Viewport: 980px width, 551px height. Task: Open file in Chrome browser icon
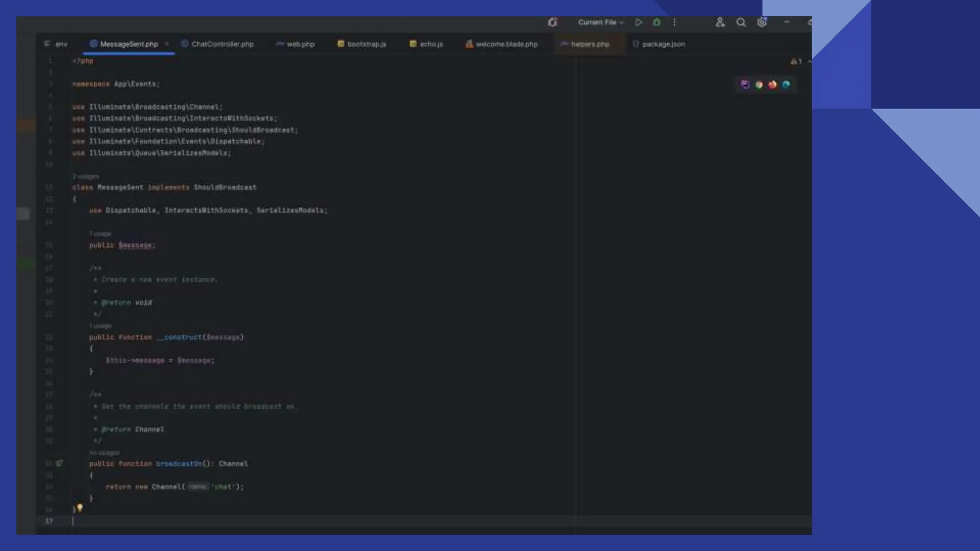[x=759, y=85]
